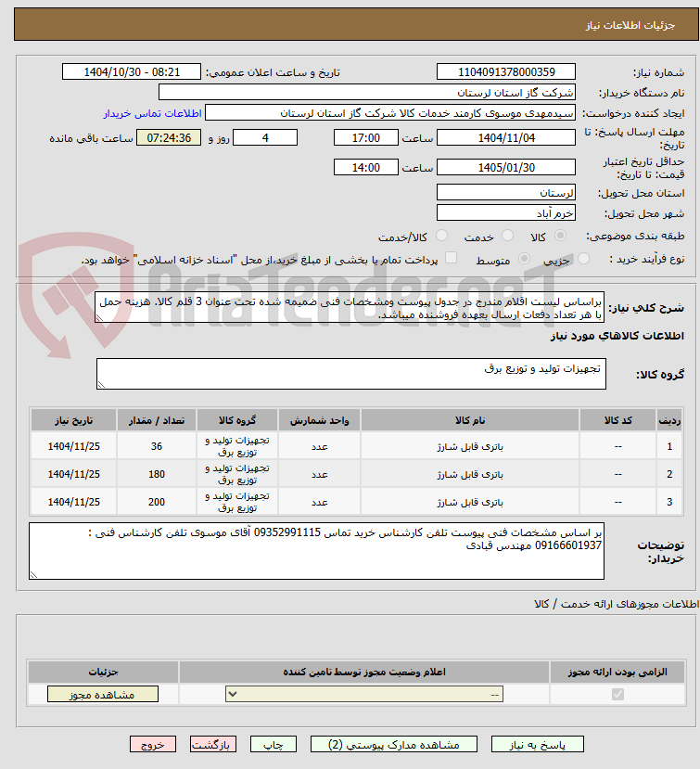Open the اطلاعات تماس خریدار link
700x769 pixels.
(152, 113)
